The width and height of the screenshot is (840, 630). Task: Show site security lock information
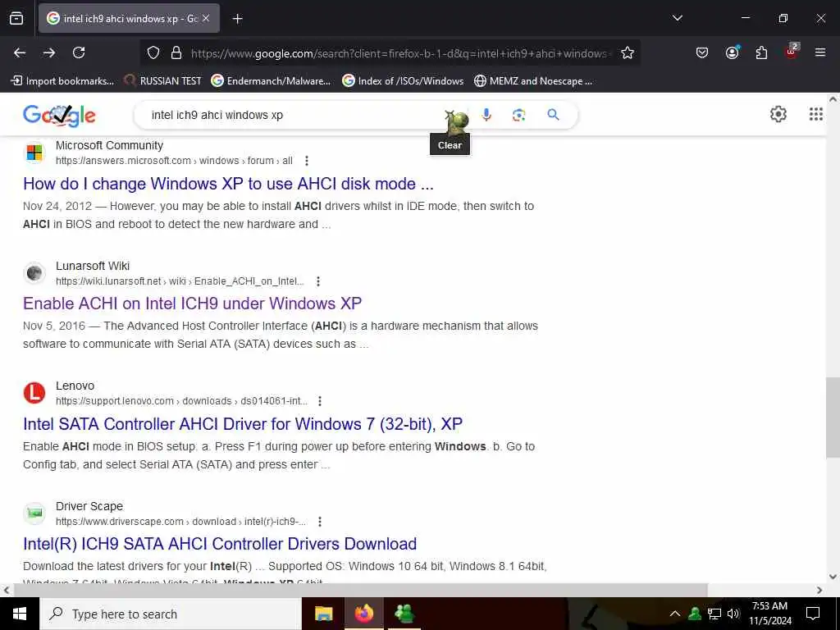coord(176,53)
